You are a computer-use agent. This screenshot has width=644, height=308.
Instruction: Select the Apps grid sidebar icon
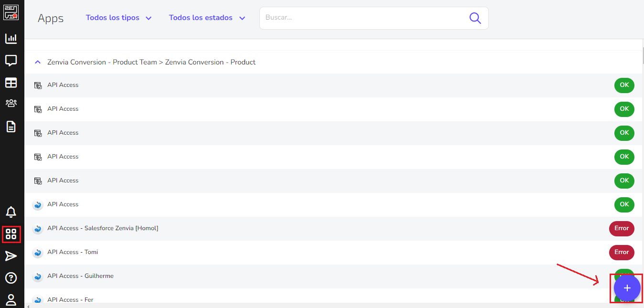[11, 234]
